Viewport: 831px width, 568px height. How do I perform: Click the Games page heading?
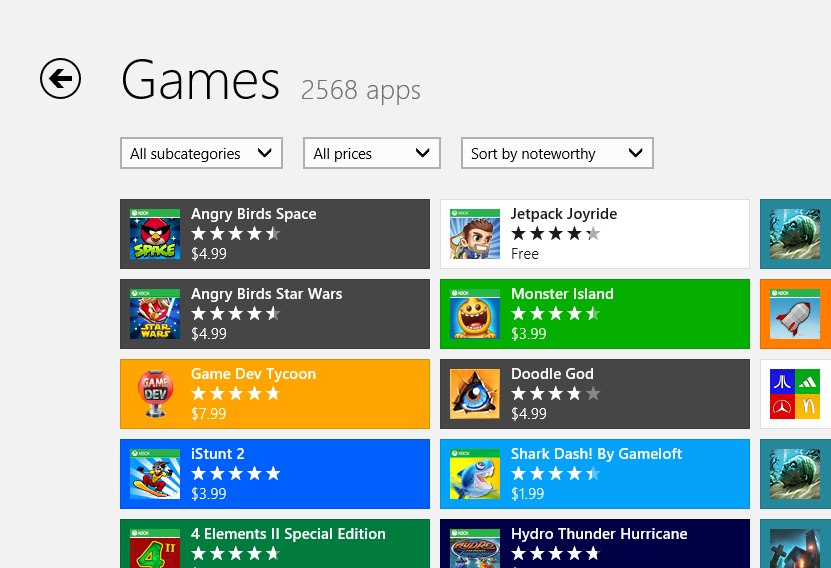point(200,81)
